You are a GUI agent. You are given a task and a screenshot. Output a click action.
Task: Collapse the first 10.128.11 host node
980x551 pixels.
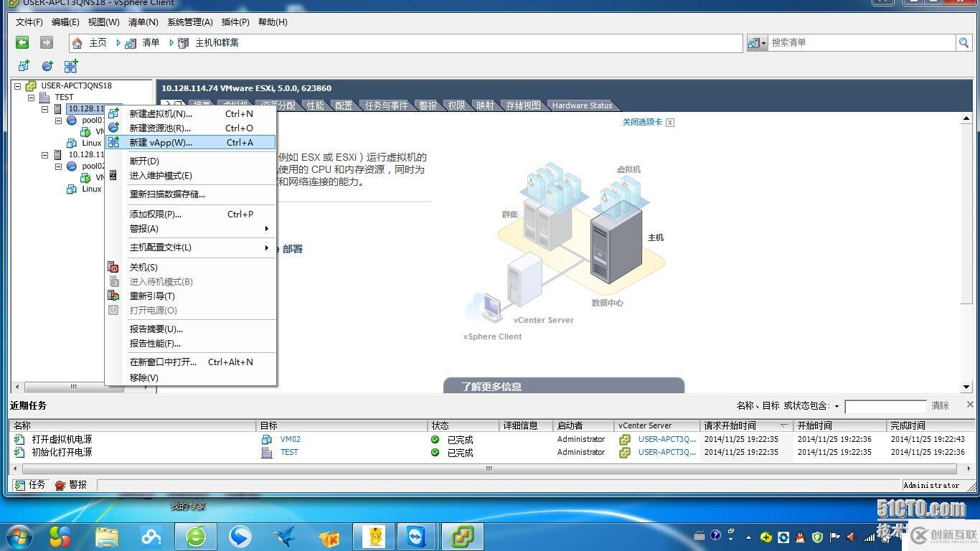pyautogui.click(x=44, y=109)
